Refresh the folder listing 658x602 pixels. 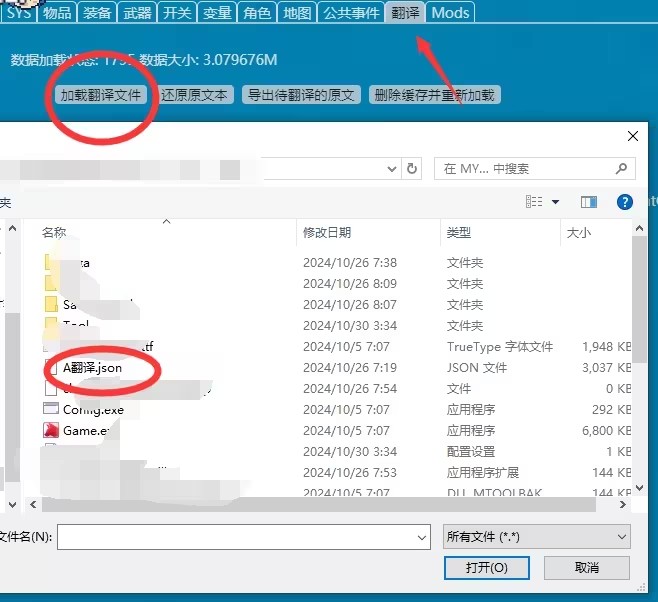point(412,169)
